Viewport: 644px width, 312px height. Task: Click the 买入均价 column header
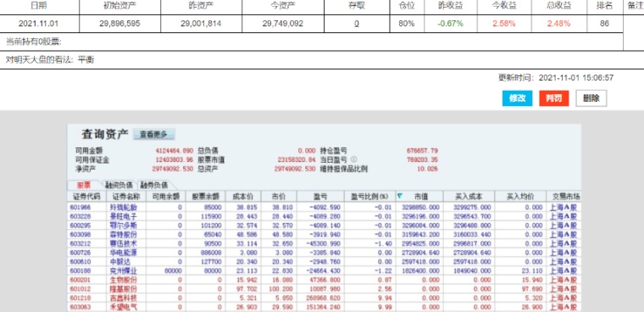520,196
